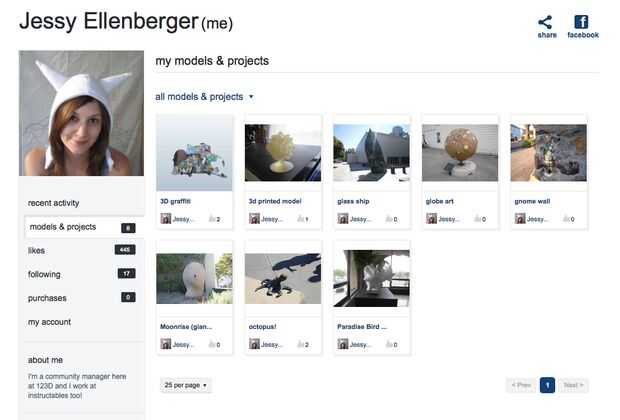
Task: Click like icon on octopus! card
Action: tap(301, 344)
